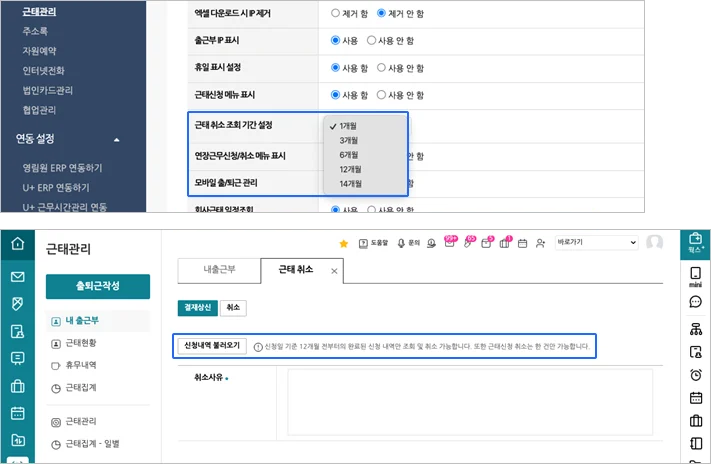The height and width of the screenshot is (464, 711).
Task: Click the 신청내역 불러오기 button
Action: 210,346
